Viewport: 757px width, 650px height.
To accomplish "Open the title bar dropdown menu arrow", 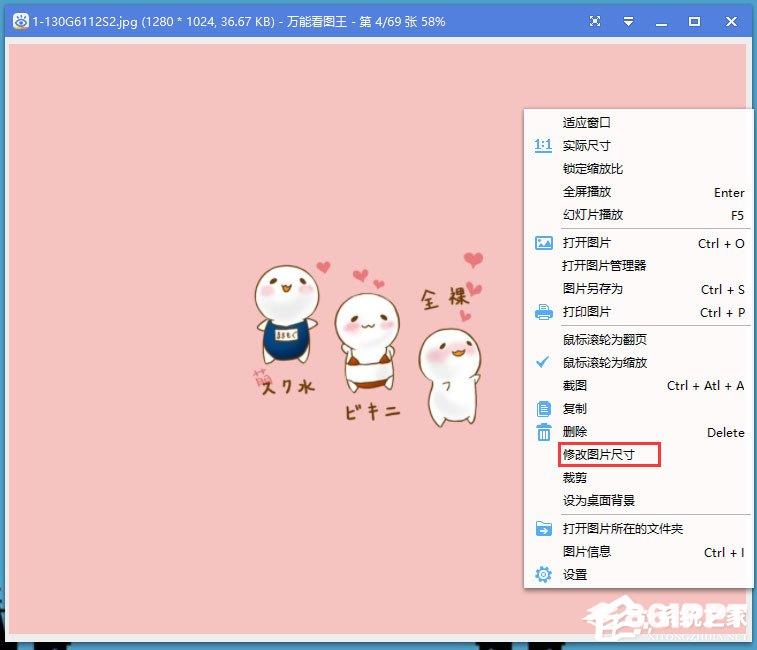I will point(628,21).
